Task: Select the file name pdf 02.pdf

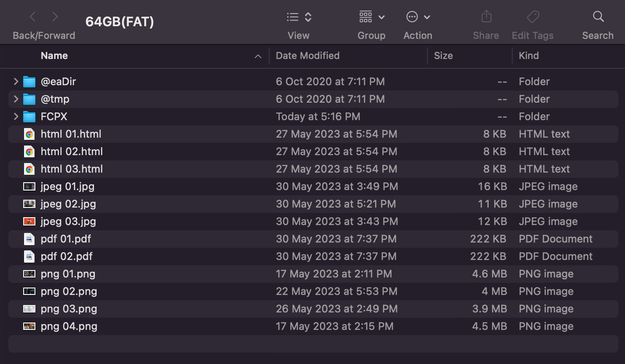Action: (x=66, y=257)
